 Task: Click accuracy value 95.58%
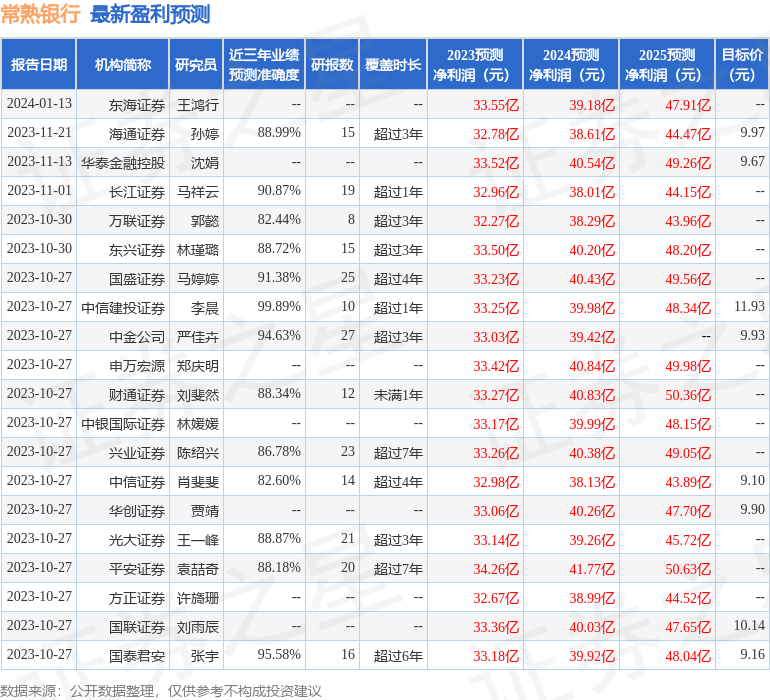[279, 654]
